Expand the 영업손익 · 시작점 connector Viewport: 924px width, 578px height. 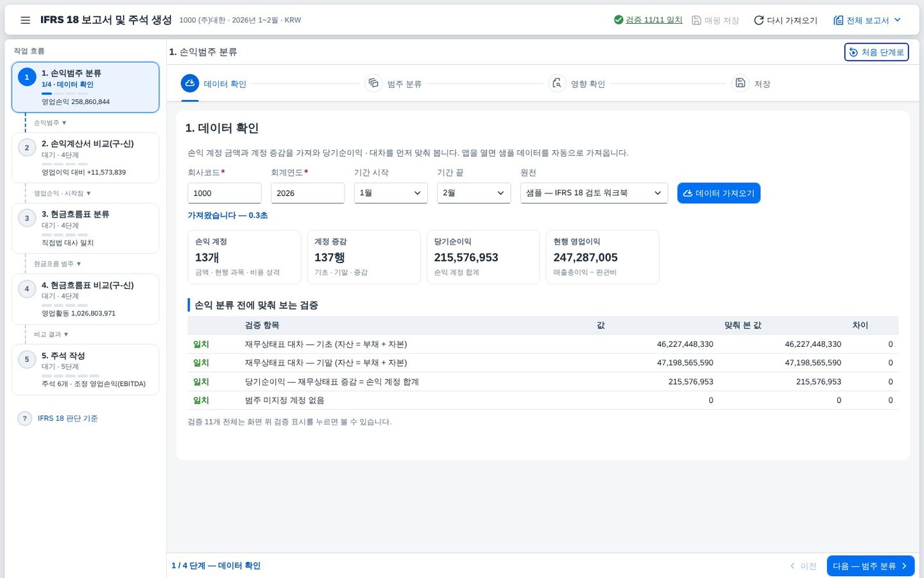[62, 193]
